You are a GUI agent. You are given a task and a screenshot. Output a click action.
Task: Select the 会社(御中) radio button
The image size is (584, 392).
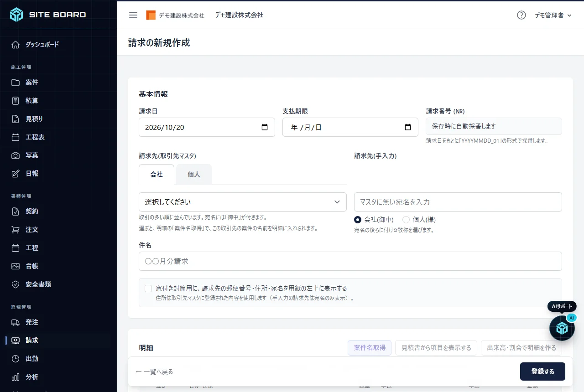pyautogui.click(x=358, y=220)
